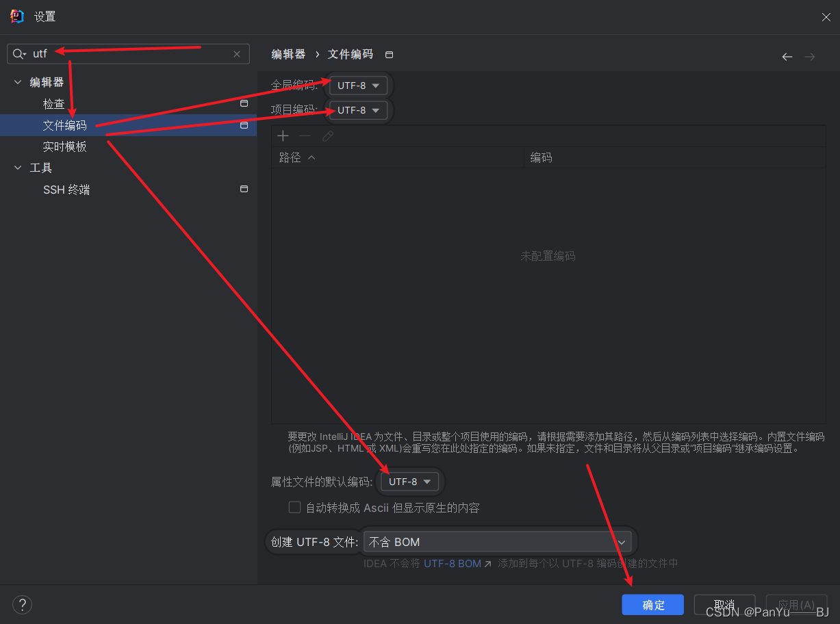Close the settings dialog
The image size is (840, 624).
(x=826, y=17)
